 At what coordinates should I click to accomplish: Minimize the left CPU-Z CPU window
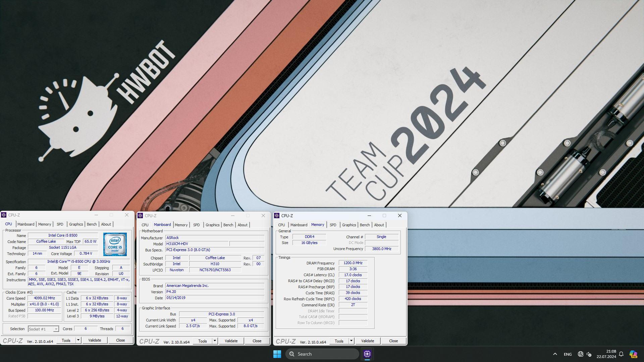[96, 215]
